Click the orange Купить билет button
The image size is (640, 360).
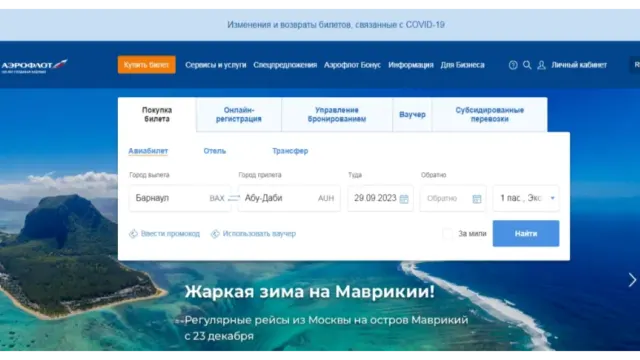click(x=147, y=65)
